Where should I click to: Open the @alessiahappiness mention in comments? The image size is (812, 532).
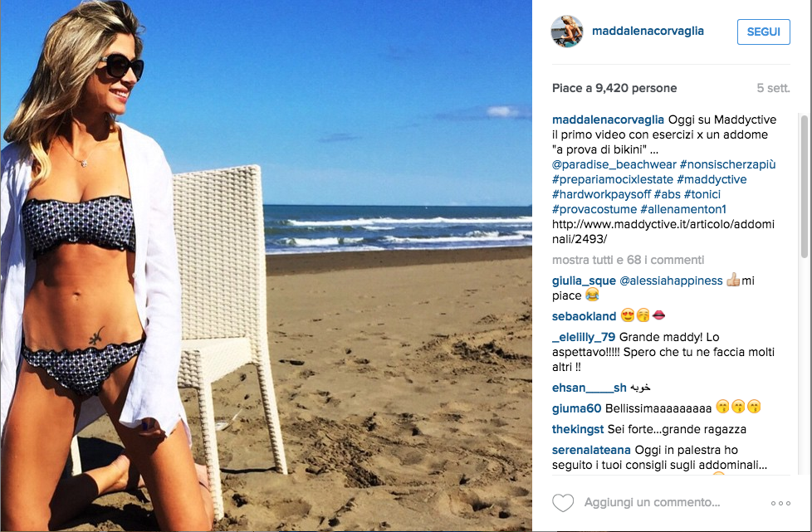tap(671, 281)
